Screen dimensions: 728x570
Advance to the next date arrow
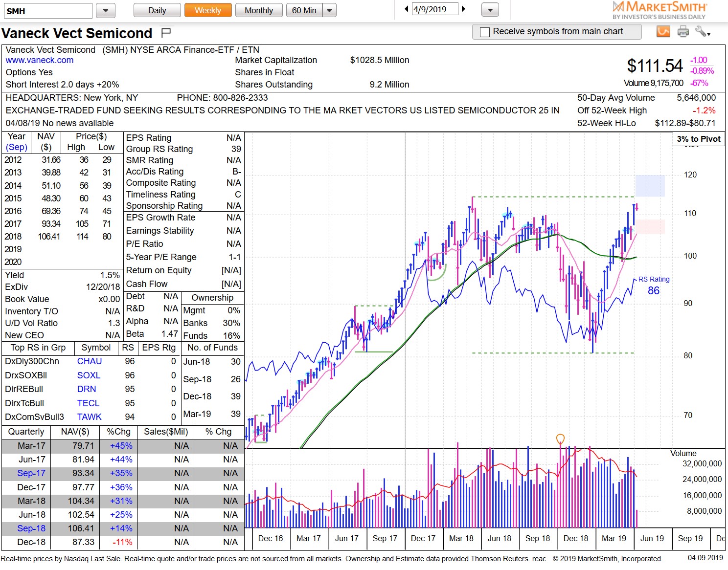point(463,9)
